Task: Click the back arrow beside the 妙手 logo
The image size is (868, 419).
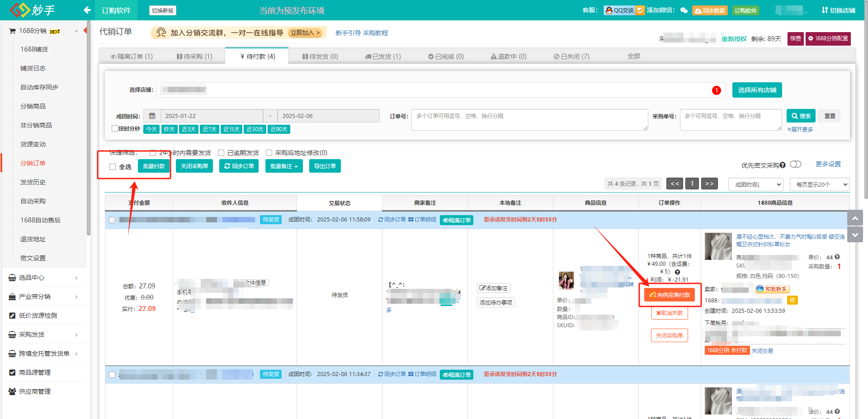Action: [x=87, y=10]
